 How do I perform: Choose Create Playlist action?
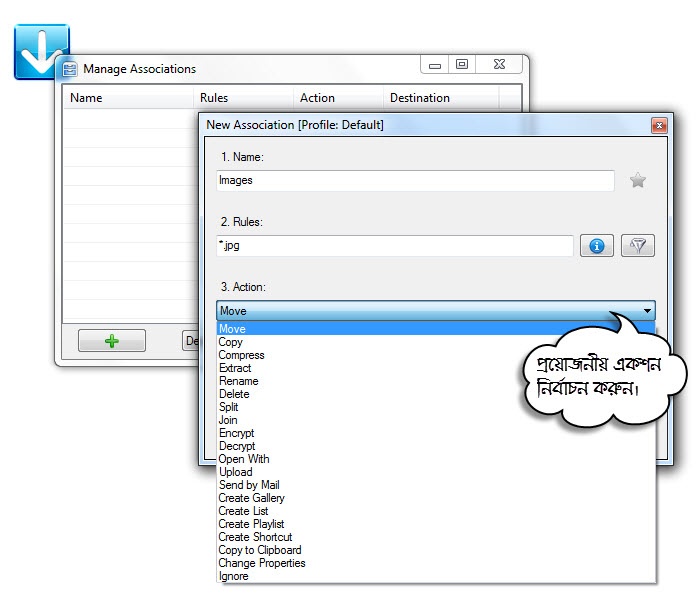coord(436,523)
